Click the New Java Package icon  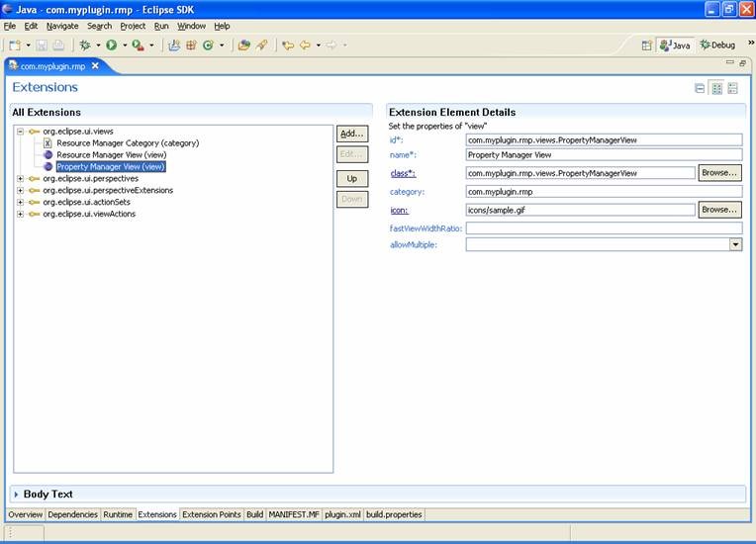click(191, 45)
